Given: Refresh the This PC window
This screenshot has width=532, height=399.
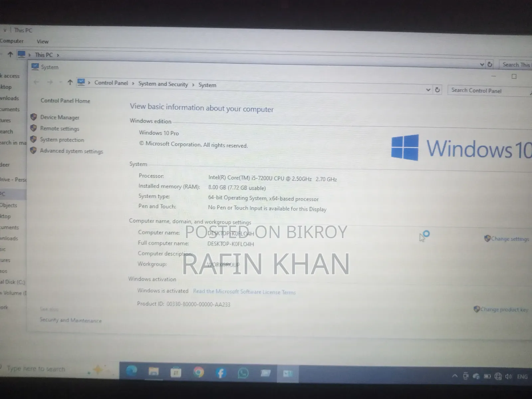Looking at the screenshot, I should pyautogui.click(x=490, y=65).
